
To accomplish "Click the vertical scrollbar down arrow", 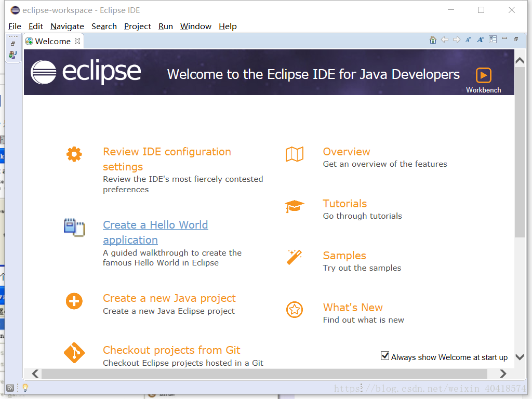I will 520,357.
